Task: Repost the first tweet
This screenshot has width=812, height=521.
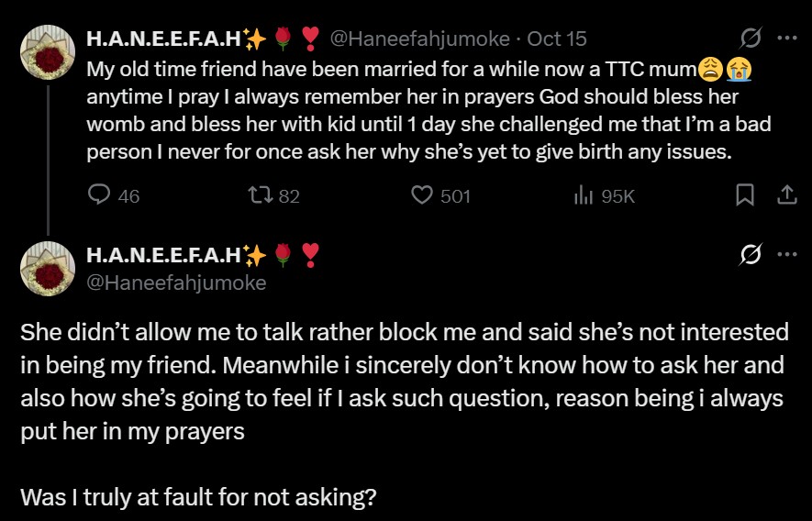Action: 261,194
